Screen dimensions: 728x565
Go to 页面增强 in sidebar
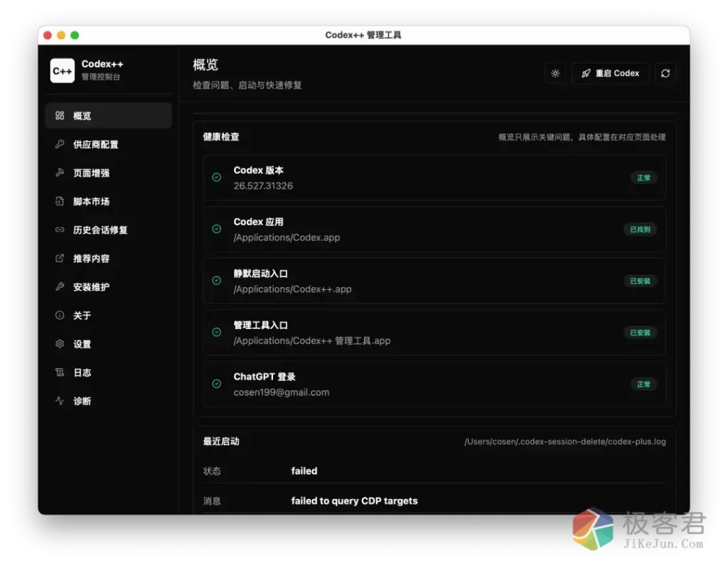click(x=109, y=173)
